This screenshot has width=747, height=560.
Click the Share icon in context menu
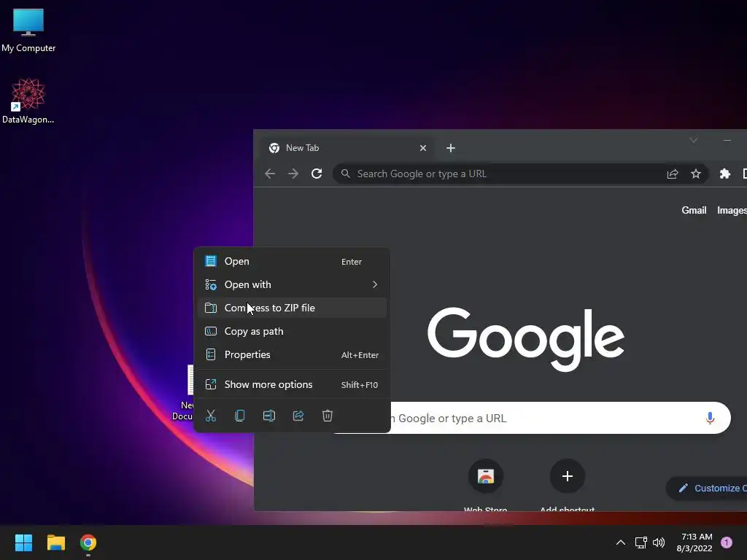point(298,416)
